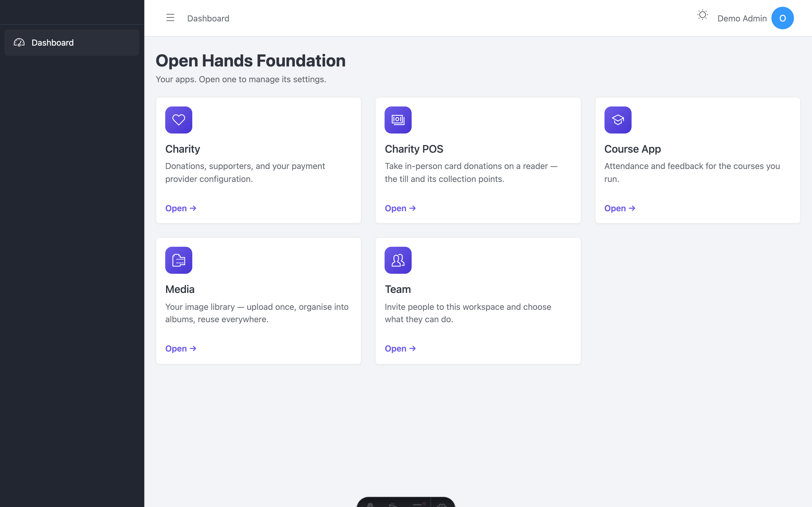Click the Media card title

pos(180,289)
